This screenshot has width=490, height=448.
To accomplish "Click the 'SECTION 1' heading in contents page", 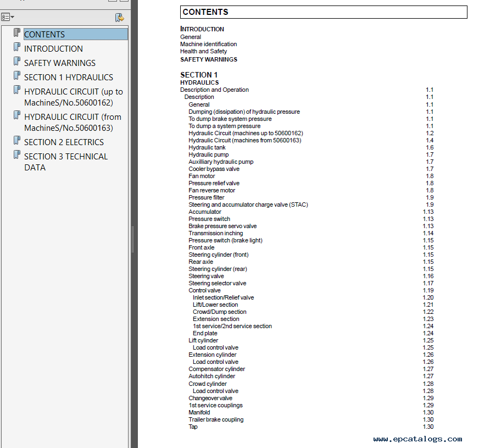I will tap(199, 75).
